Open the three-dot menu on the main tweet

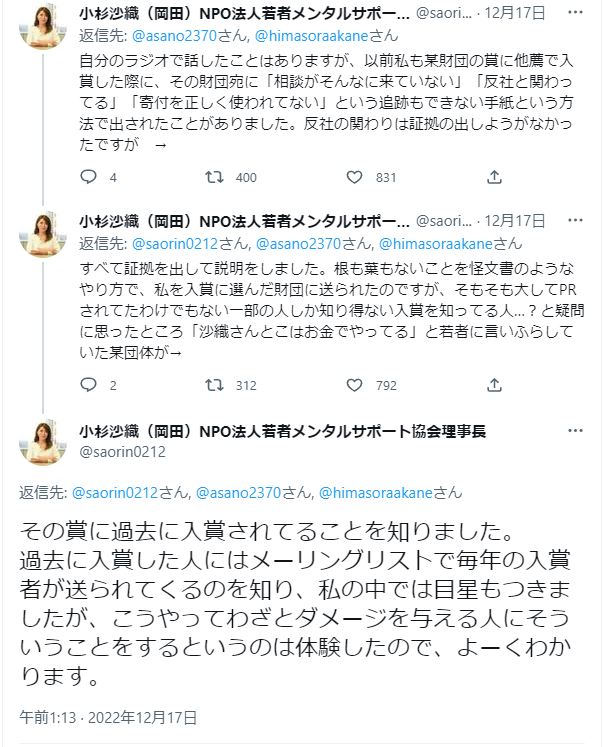(x=575, y=431)
